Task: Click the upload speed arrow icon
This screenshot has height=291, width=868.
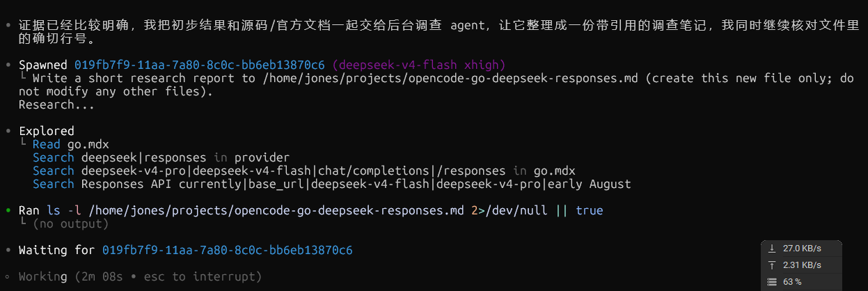Action: (771, 265)
